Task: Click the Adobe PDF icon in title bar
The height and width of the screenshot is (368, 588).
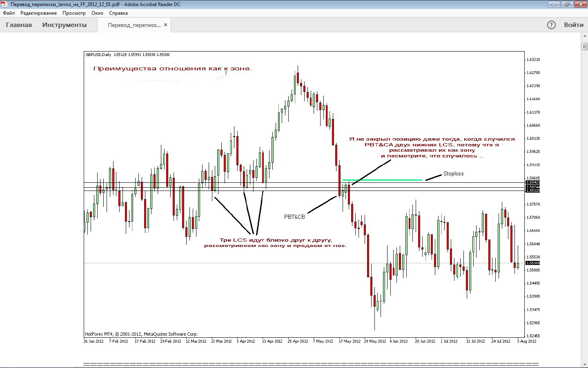Action: (x=4, y=4)
